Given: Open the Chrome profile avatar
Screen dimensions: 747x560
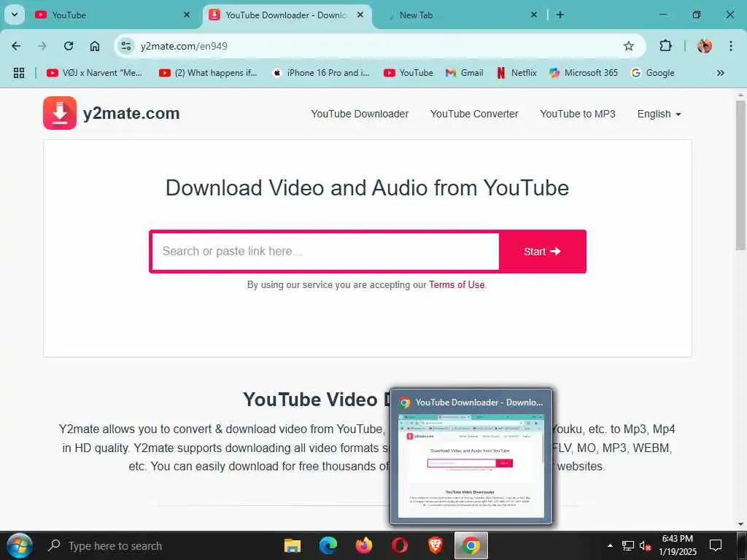Looking at the screenshot, I should click(x=705, y=46).
